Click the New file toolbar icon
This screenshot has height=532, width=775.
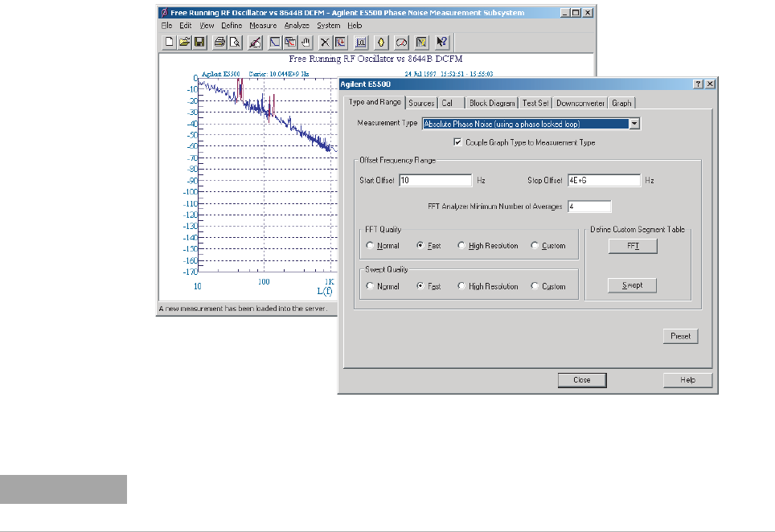point(170,42)
